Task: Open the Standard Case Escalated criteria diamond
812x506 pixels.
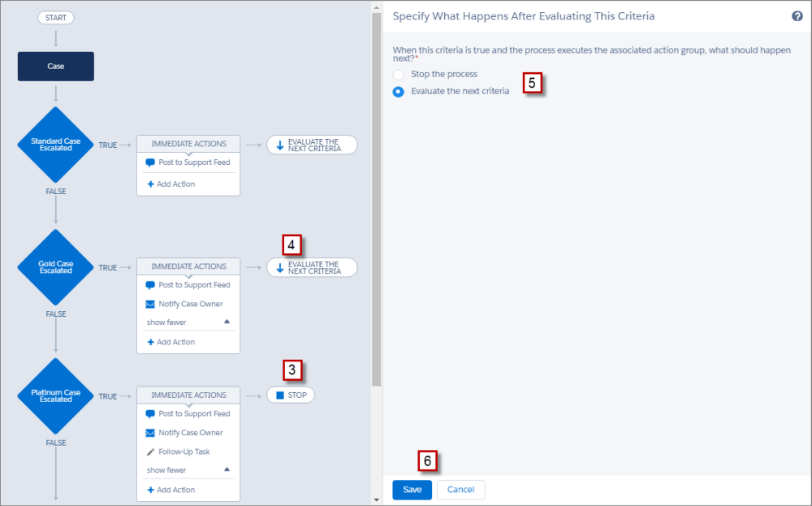Action: [x=55, y=145]
